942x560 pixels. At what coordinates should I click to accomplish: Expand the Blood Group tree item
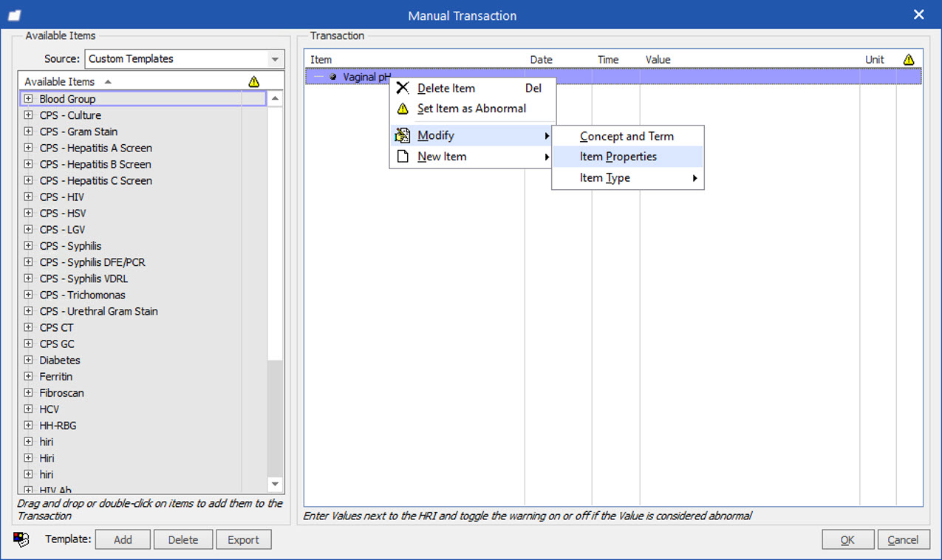(x=27, y=98)
